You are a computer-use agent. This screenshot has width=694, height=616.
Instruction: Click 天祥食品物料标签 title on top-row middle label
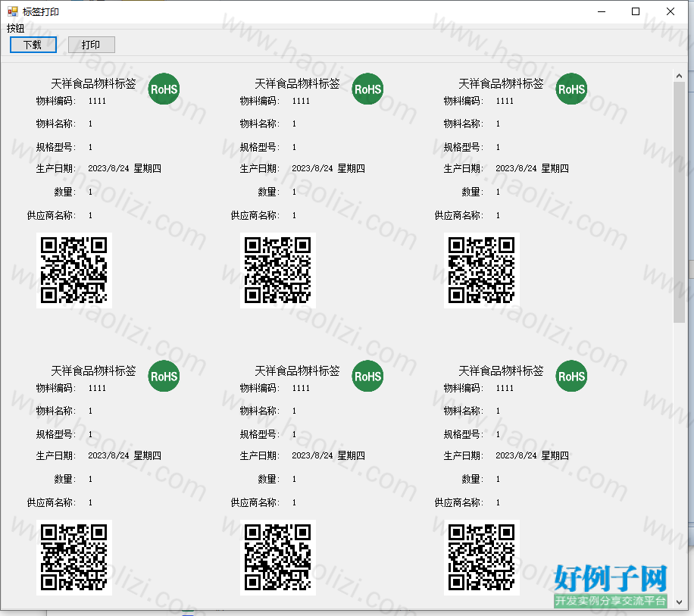point(297,83)
